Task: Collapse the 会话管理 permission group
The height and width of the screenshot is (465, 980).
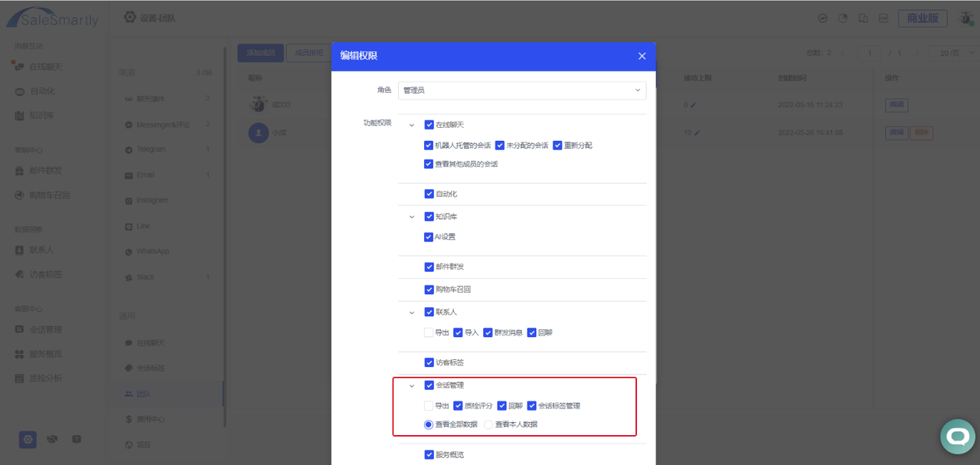Action: click(411, 386)
